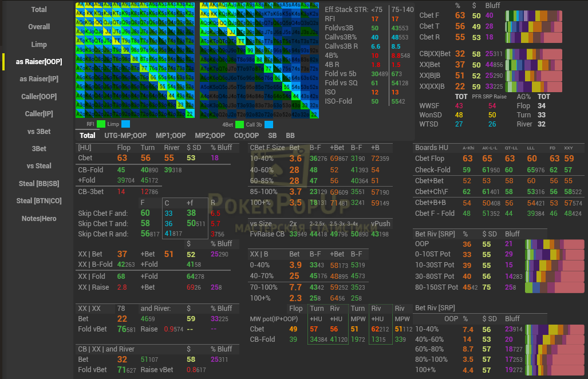
Task: Click the Cbet Flop value 63
Action: [x=467, y=159]
